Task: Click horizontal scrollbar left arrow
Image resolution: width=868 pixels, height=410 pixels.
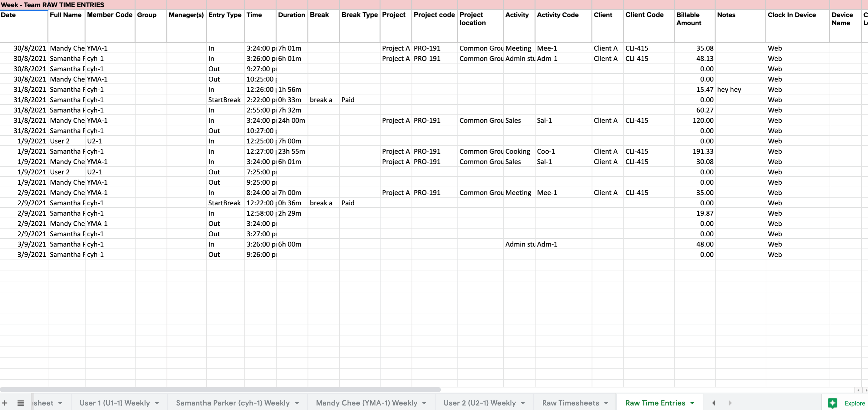Action: click(x=858, y=390)
